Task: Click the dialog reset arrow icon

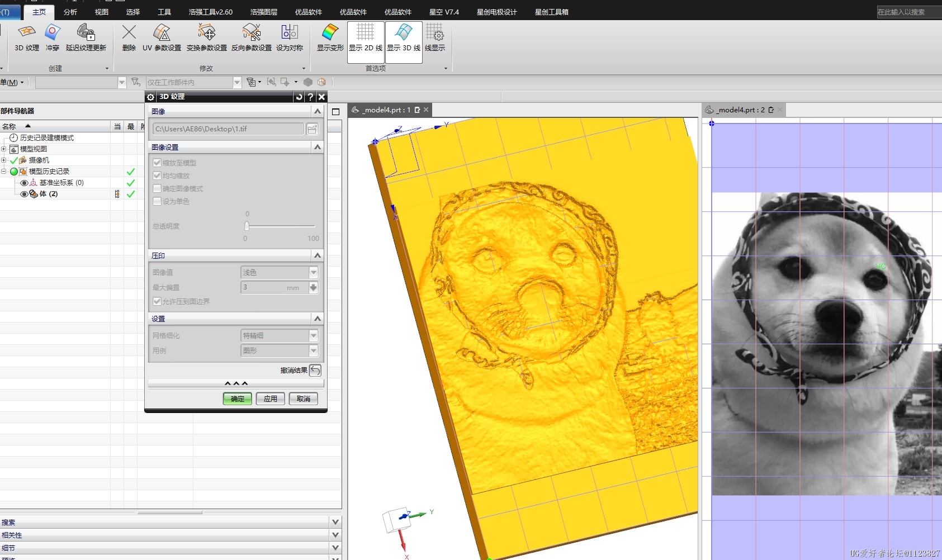Action: (299, 97)
